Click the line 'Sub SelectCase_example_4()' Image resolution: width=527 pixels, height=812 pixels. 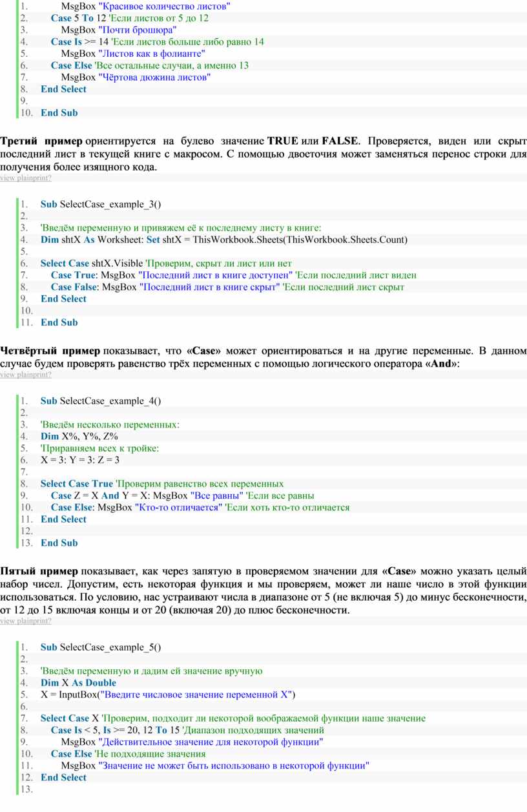pyautogui.click(x=101, y=401)
